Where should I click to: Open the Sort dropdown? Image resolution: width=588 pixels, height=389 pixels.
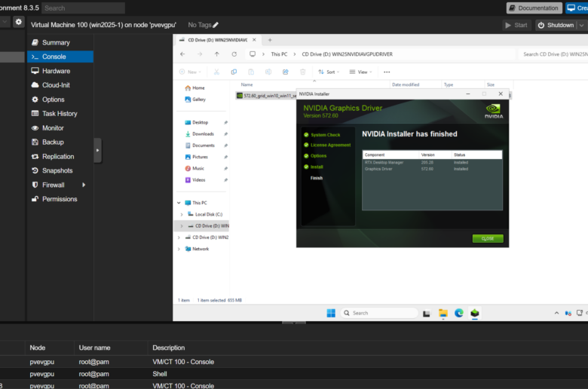329,72
